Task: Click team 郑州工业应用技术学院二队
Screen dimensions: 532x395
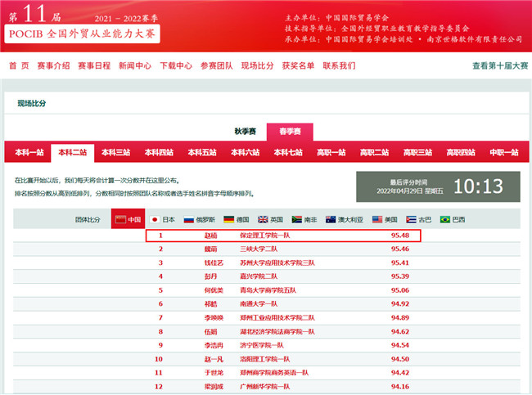Action: 277,317
